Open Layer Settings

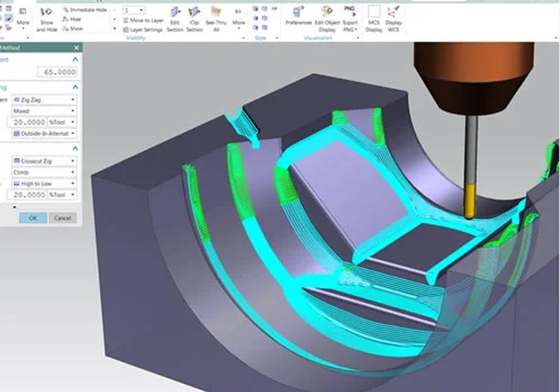click(x=143, y=29)
